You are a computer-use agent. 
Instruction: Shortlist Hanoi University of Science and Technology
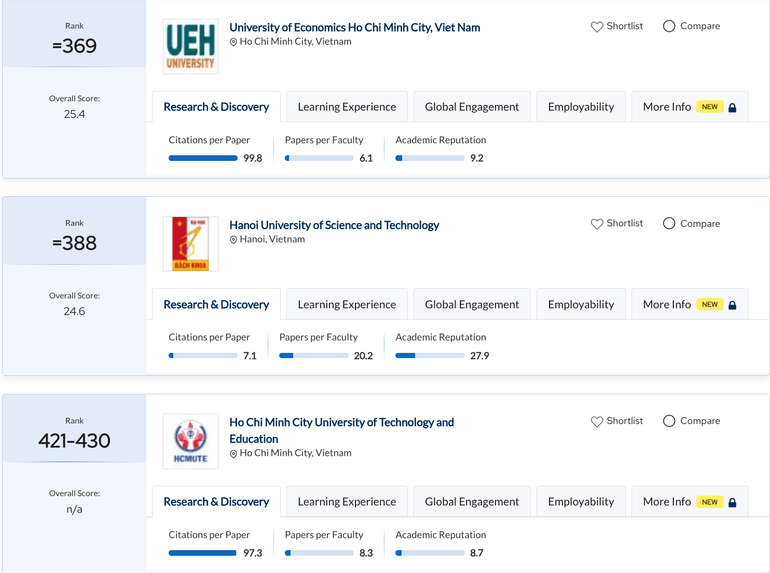[x=597, y=224]
